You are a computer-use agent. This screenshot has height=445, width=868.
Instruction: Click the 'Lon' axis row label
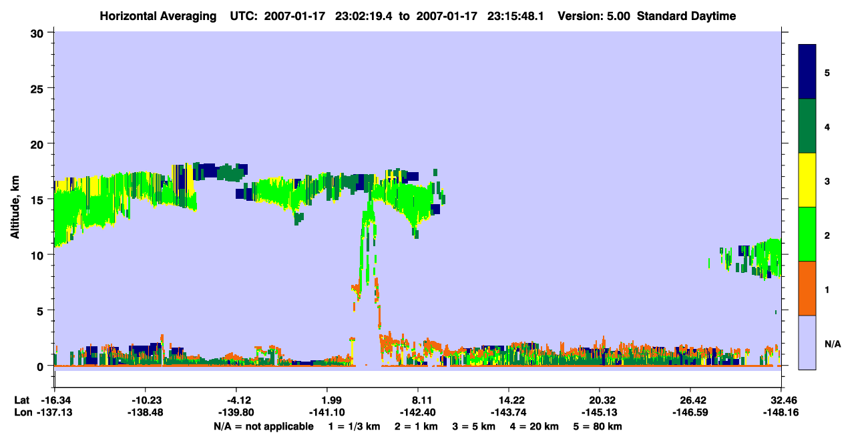pos(22,413)
